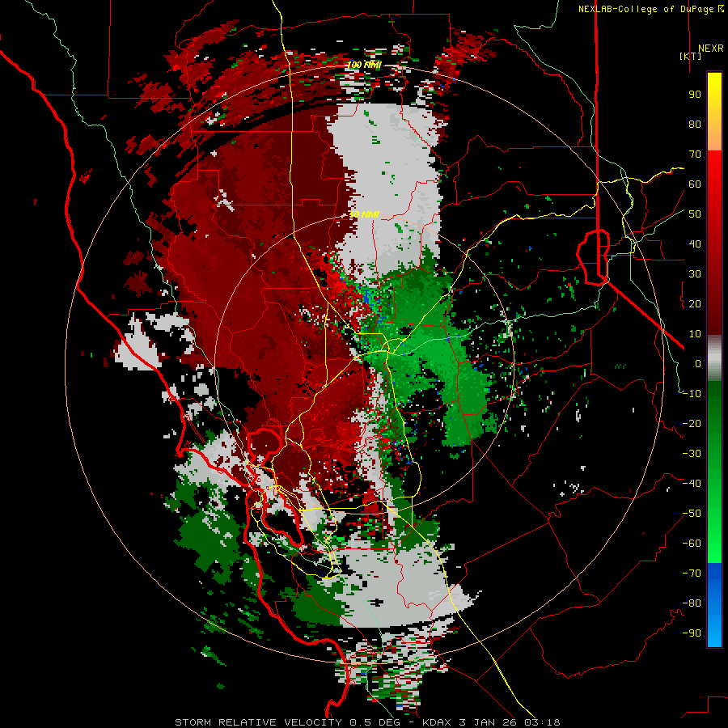This screenshot has height=728, width=728.
Task: Select the 100 NMI range ring label
Action: (365, 65)
